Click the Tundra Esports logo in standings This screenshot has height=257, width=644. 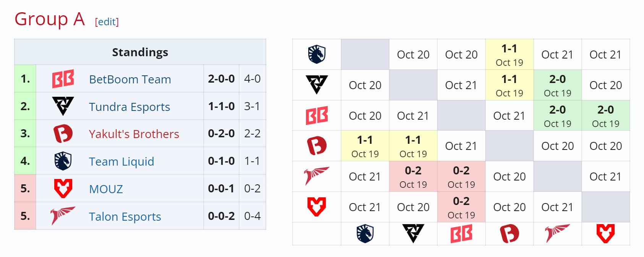63,106
